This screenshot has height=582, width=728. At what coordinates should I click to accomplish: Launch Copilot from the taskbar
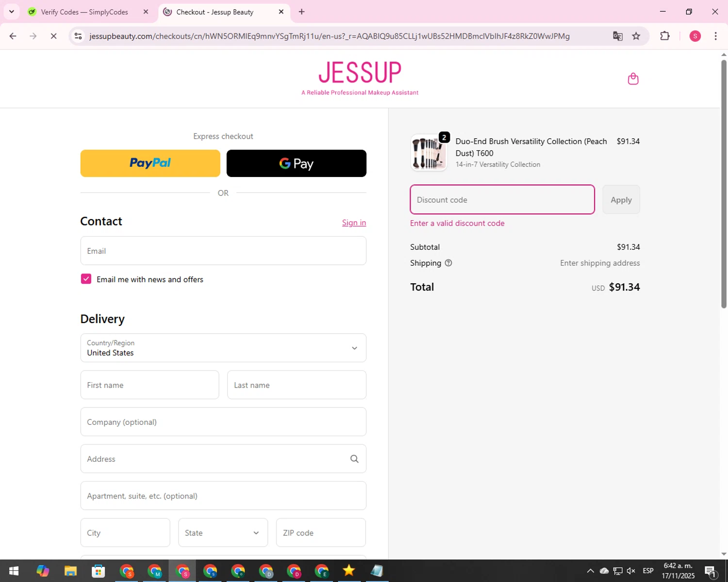(43, 571)
